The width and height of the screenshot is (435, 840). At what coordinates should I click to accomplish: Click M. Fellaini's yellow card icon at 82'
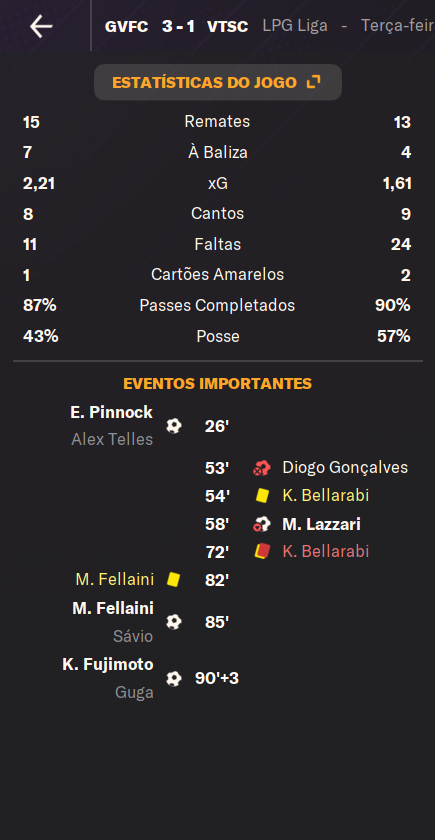174,580
